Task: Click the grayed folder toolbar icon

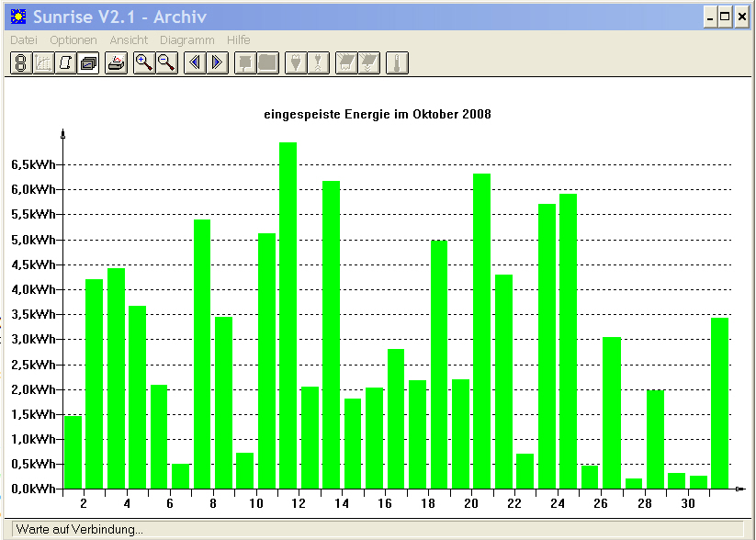Action: [x=268, y=63]
